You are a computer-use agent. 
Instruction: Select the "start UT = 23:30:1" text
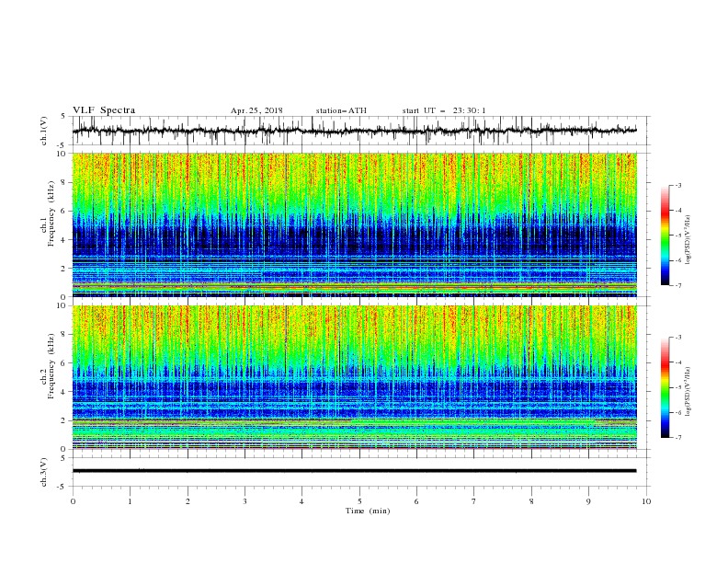tap(444, 110)
